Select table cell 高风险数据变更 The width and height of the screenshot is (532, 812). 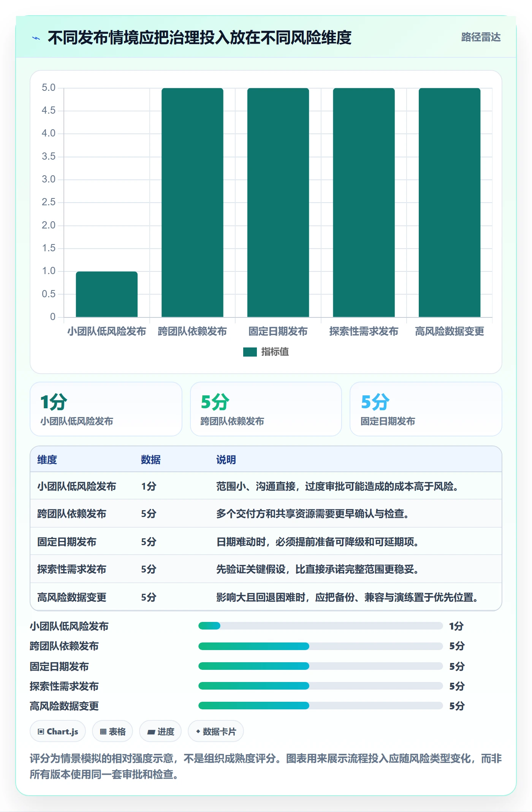tap(72, 597)
